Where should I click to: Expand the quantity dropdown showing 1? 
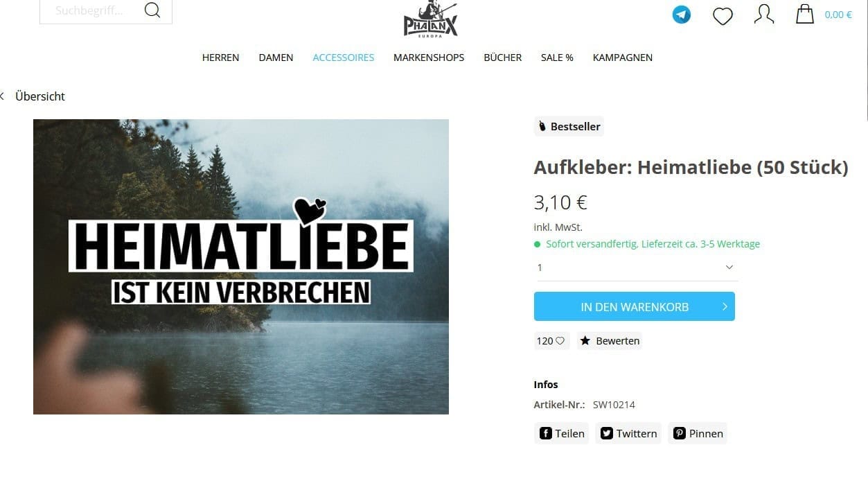(636, 268)
